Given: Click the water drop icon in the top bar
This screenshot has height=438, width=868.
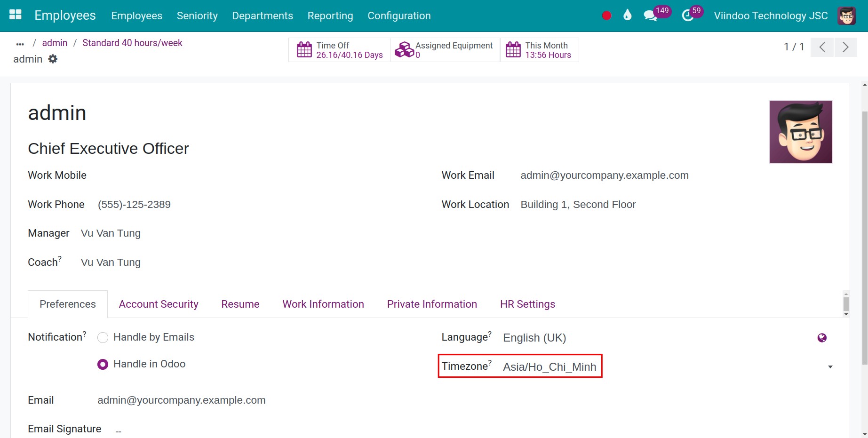Looking at the screenshot, I should click(627, 15).
